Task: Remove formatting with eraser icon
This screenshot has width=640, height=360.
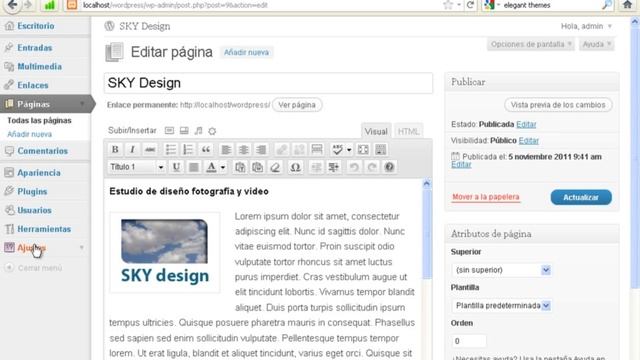Action: (x=275, y=167)
